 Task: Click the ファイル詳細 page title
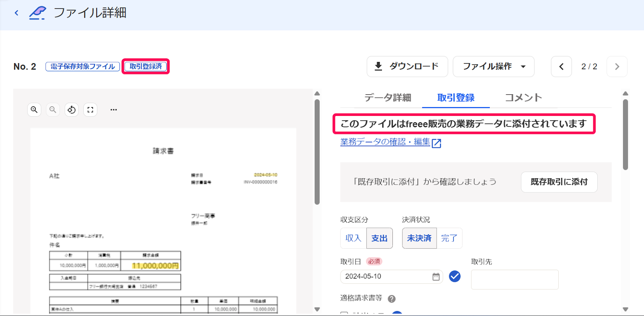pyautogui.click(x=90, y=13)
